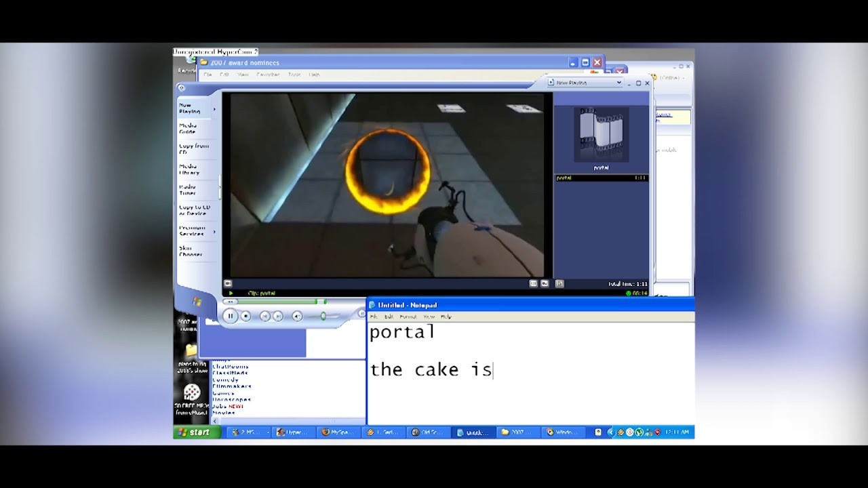Click the Previous track button
Screen dimensions: 868x488
[x=265, y=317]
